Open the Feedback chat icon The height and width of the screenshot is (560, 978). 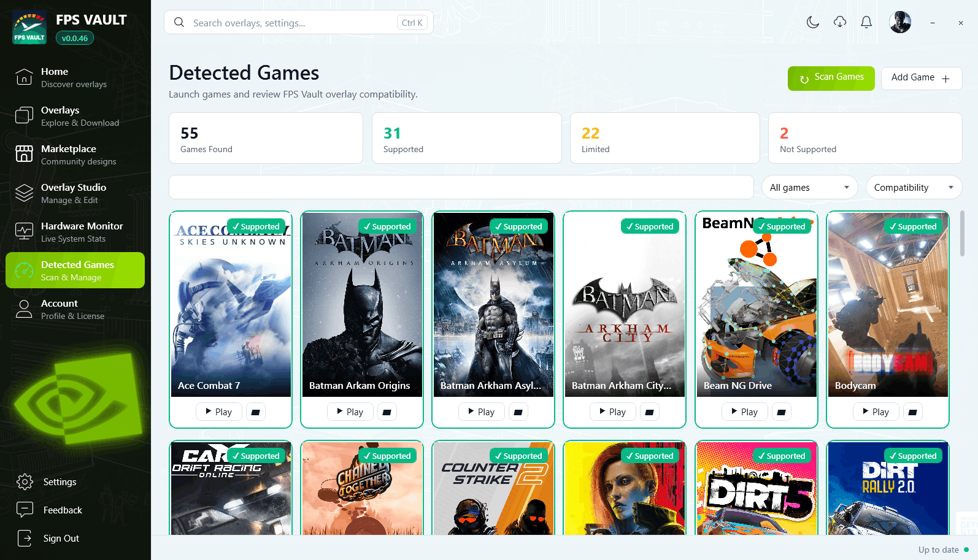[25, 510]
